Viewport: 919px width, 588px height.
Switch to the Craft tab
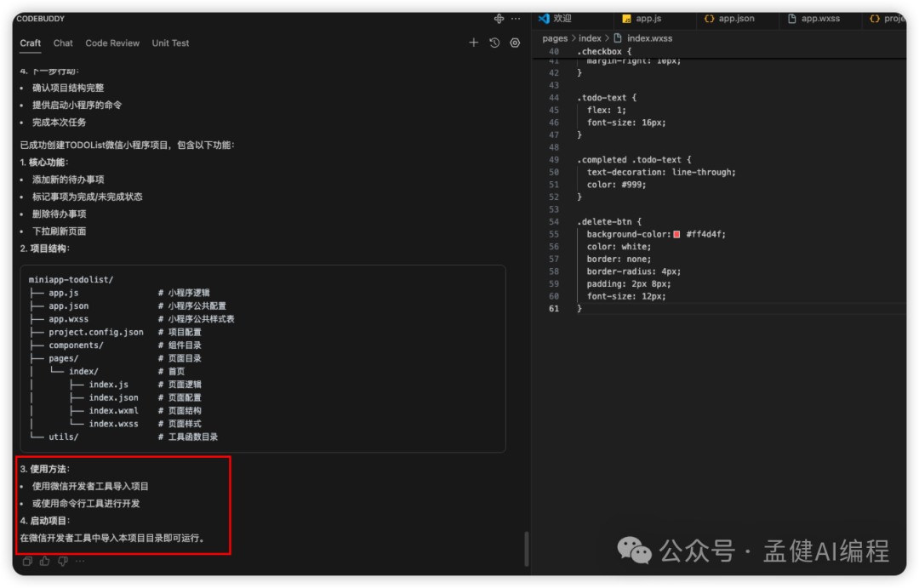tap(31, 43)
